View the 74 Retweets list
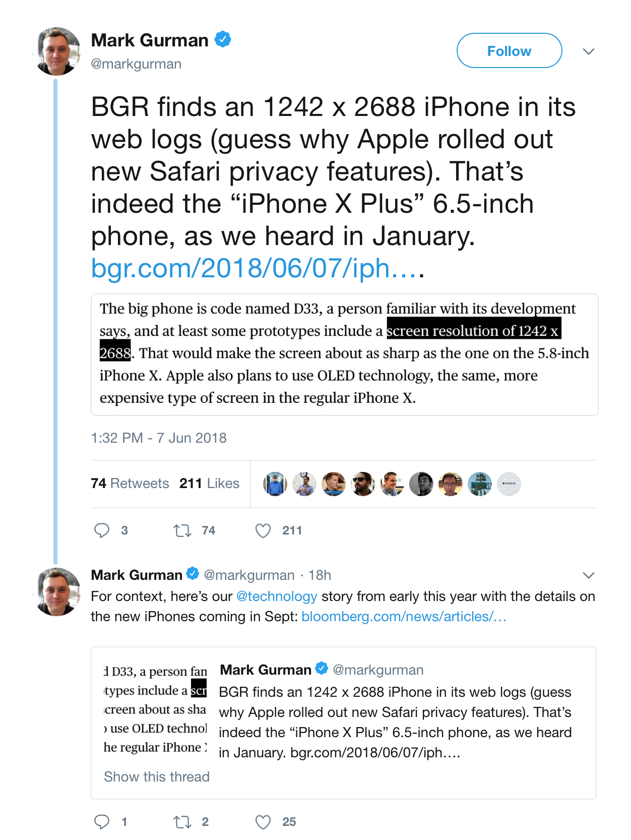Image resolution: width=631 pixels, height=840 pixels. (130, 484)
